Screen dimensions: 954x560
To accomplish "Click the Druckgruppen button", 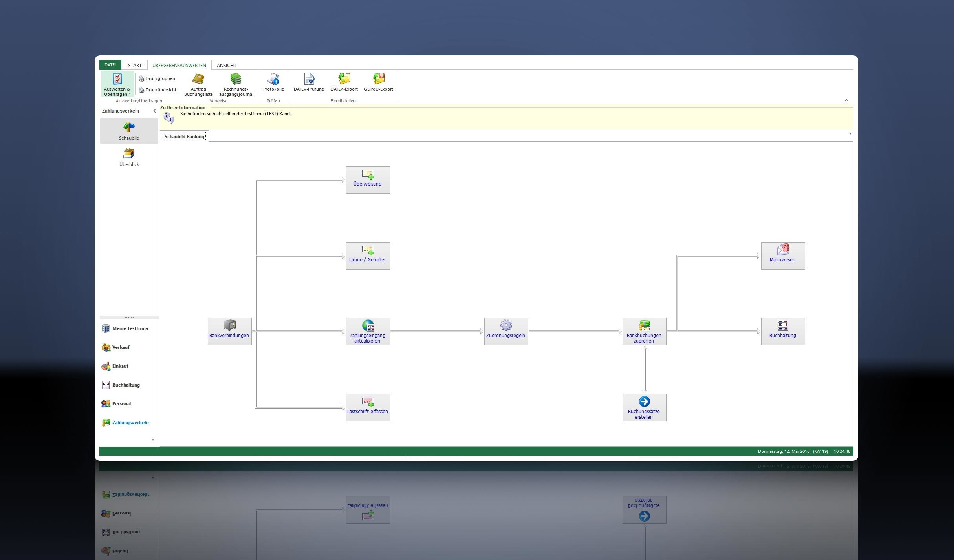I will (157, 78).
